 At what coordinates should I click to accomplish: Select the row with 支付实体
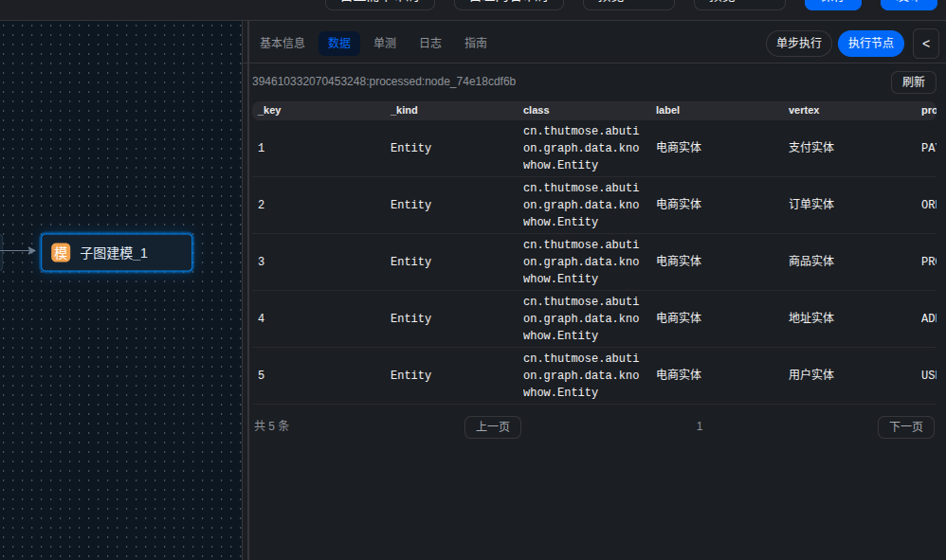pyautogui.click(x=811, y=148)
